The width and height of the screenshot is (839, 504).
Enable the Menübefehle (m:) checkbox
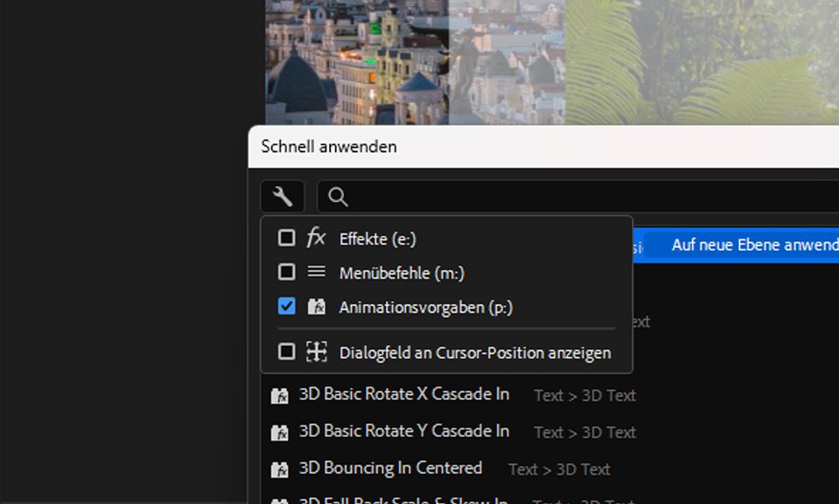[x=287, y=272]
